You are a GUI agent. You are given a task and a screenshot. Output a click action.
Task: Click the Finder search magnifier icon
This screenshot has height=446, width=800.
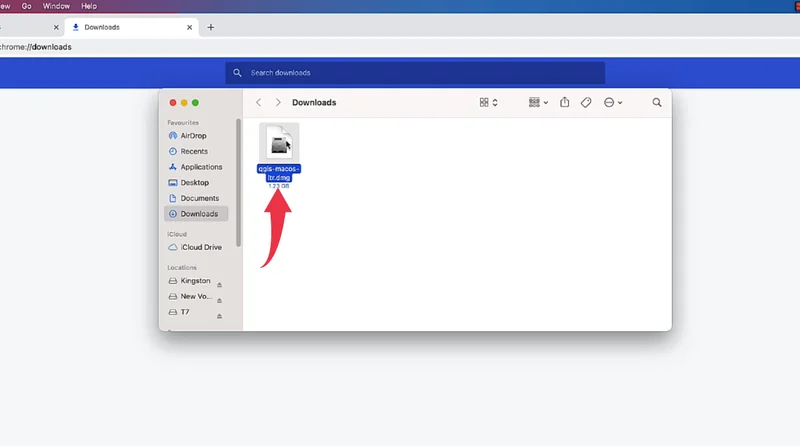tap(657, 102)
